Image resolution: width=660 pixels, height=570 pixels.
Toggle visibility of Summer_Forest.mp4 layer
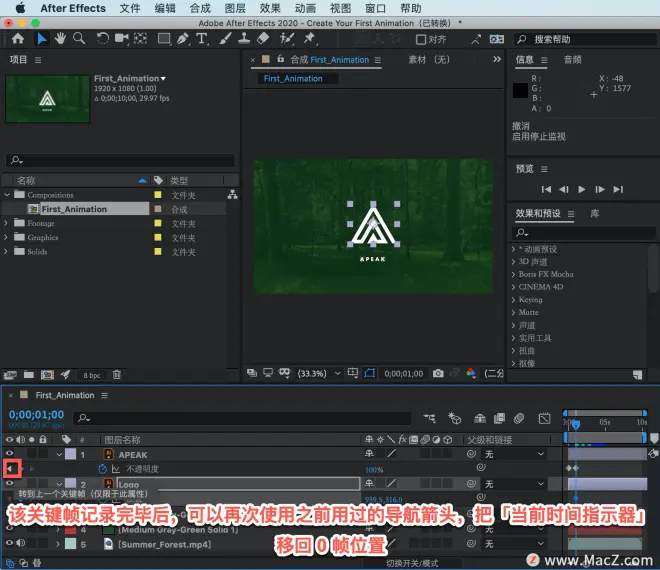point(9,543)
